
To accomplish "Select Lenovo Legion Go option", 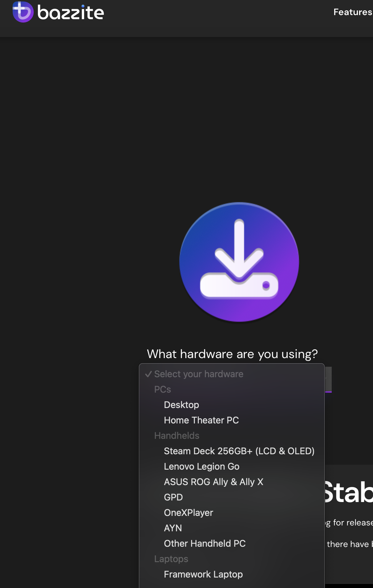I will (232, 466).
